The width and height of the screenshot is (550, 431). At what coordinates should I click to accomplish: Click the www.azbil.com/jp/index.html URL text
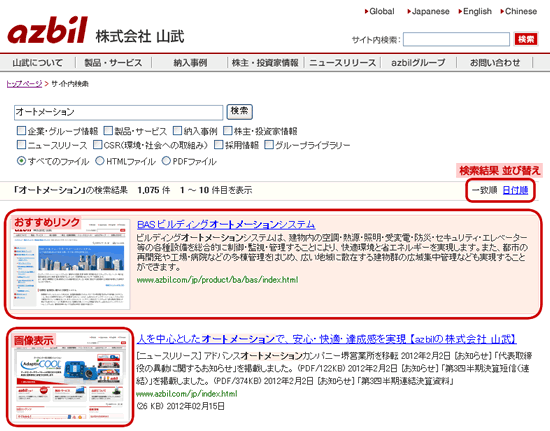click(x=187, y=394)
